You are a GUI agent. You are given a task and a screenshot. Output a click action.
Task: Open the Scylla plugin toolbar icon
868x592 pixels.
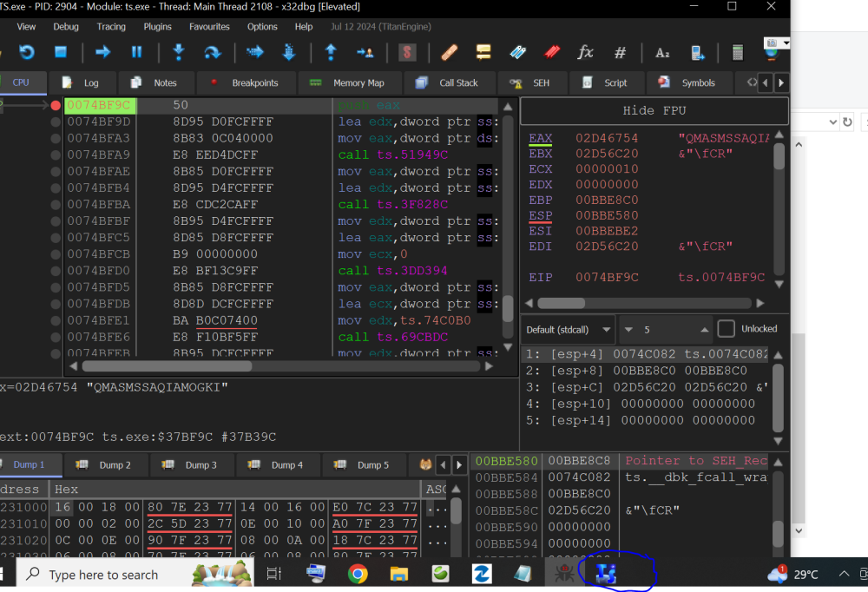point(406,53)
